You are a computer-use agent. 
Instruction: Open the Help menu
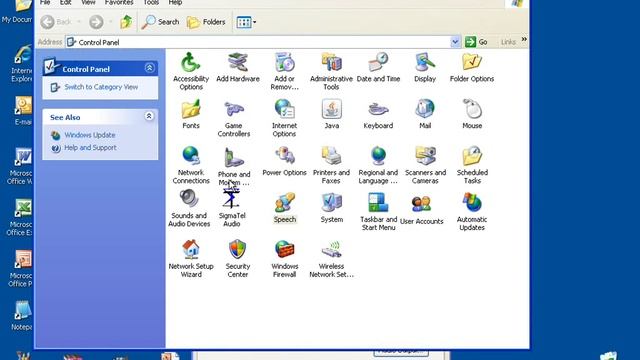tap(175, 3)
